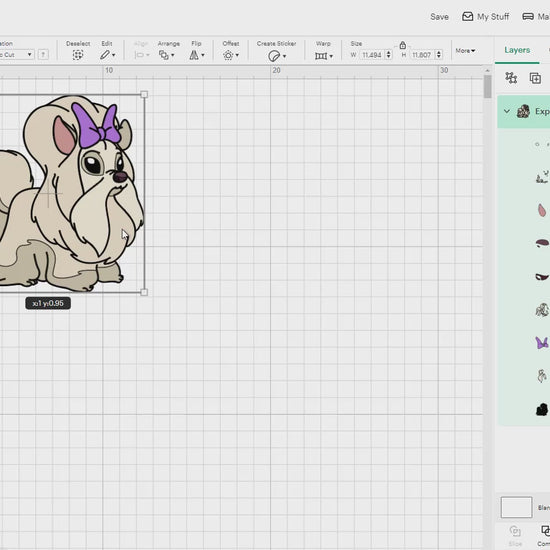Image resolution: width=550 pixels, height=550 pixels.
Task: Click the Slice tool icon
Action: 515,531
